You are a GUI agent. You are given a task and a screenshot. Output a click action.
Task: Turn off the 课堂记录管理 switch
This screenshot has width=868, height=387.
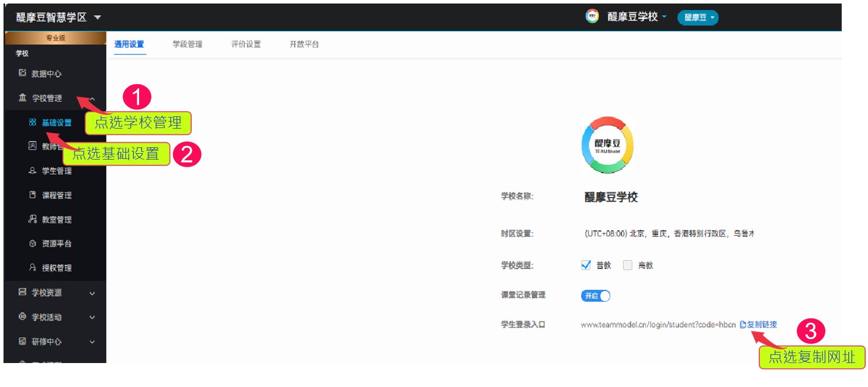click(x=595, y=295)
